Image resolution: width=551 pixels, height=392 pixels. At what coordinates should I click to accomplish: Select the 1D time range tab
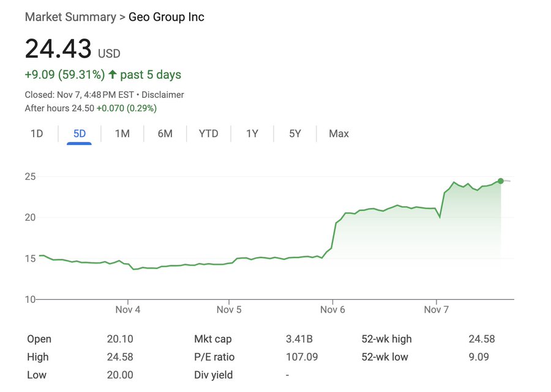pyautogui.click(x=37, y=134)
